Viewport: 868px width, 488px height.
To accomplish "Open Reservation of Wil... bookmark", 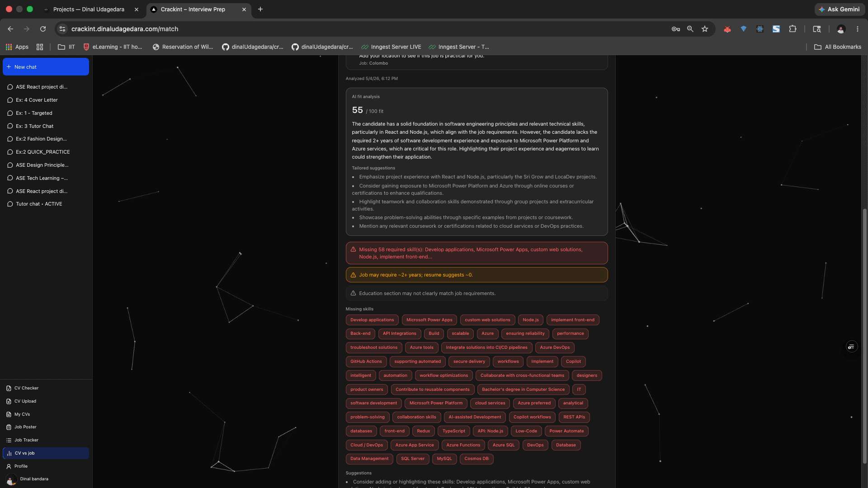I will click(183, 47).
